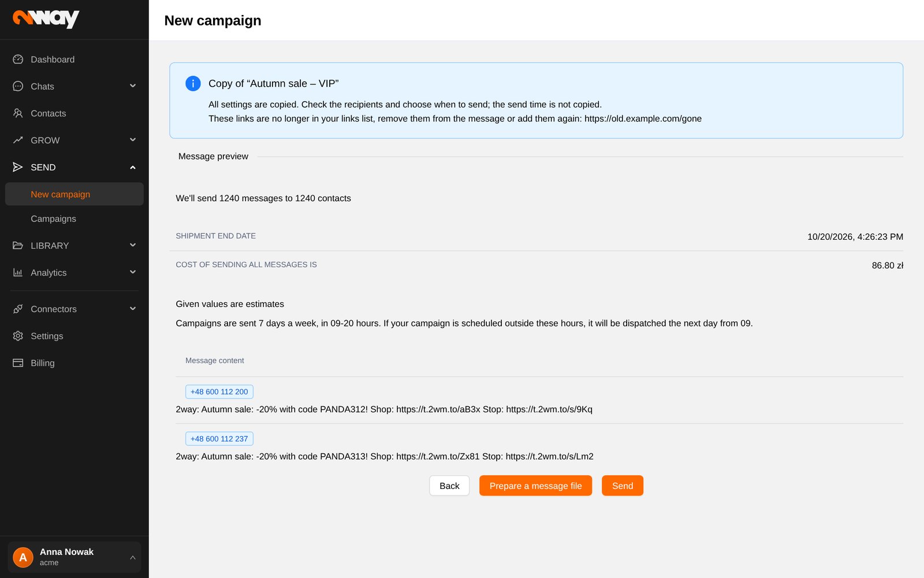924x578 pixels.
Task: Click the Connectors plug icon
Action: click(x=18, y=309)
